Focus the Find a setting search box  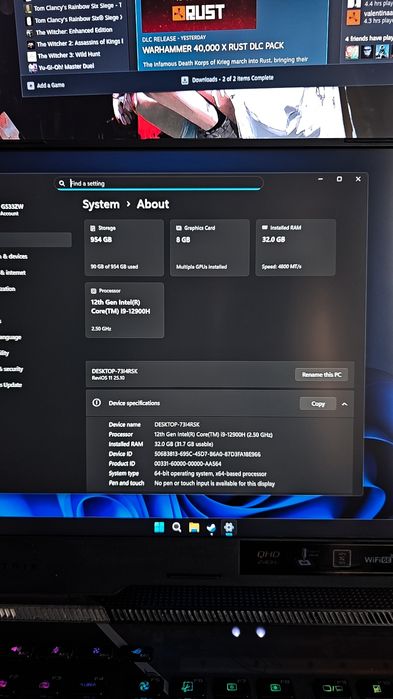pyautogui.click(x=159, y=183)
